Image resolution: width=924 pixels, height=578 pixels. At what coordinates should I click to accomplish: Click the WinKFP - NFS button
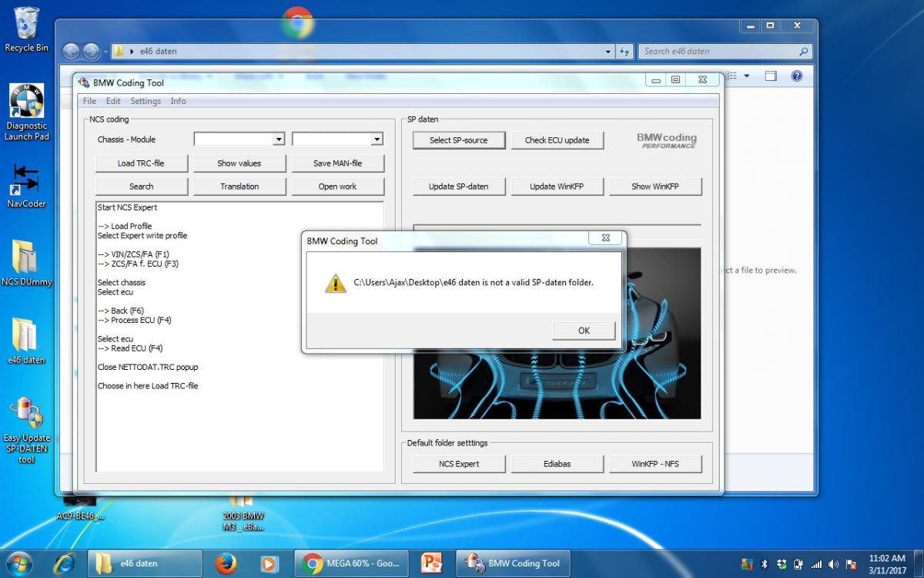(x=656, y=464)
